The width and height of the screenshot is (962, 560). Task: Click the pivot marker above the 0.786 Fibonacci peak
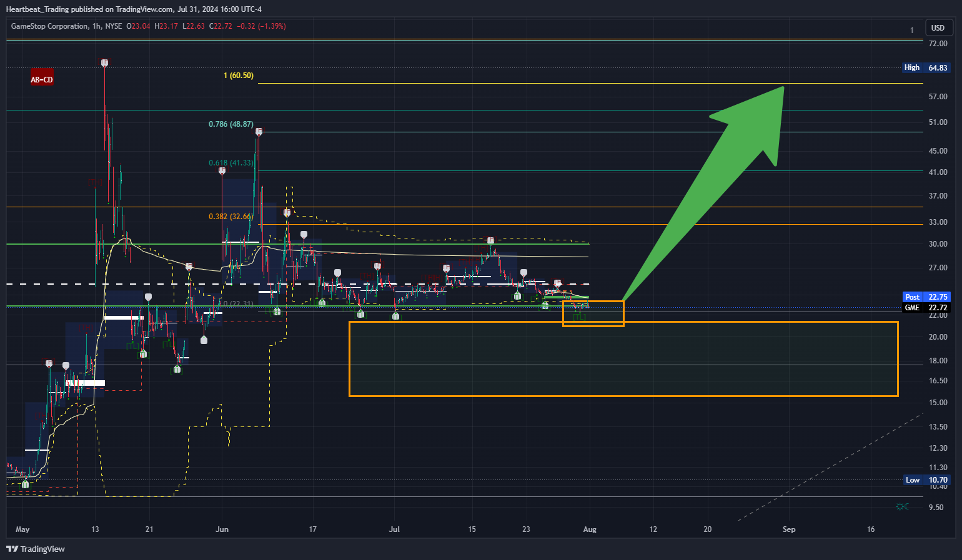click(x=259, y=132)
